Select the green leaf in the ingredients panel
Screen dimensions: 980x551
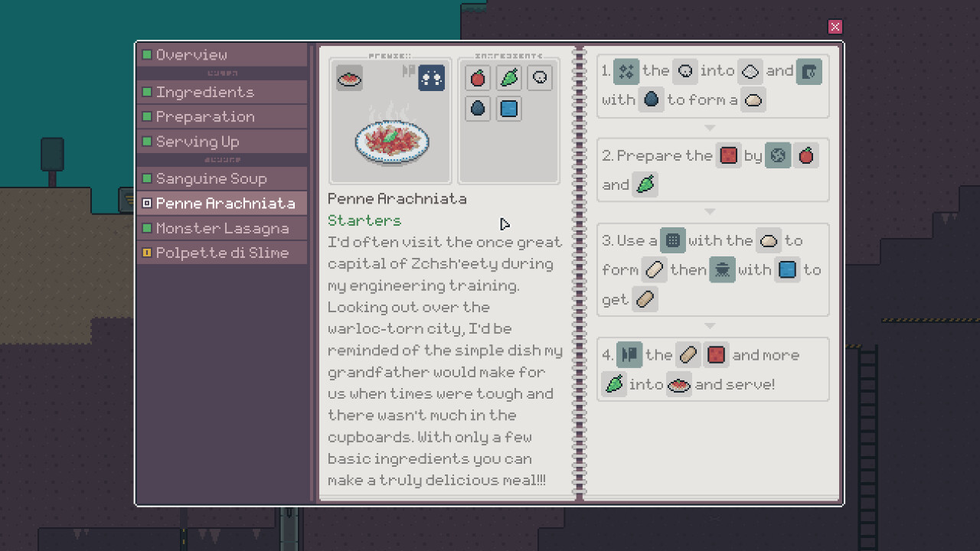tap(509, 78)
